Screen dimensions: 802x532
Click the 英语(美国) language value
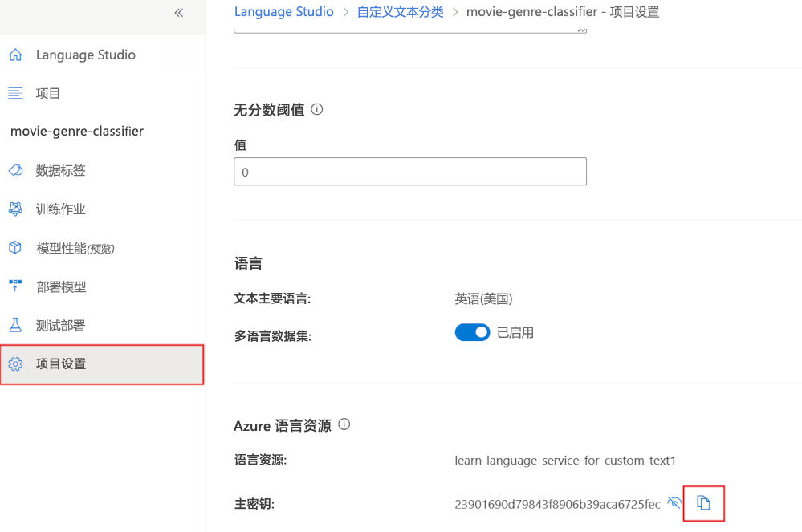483,299
